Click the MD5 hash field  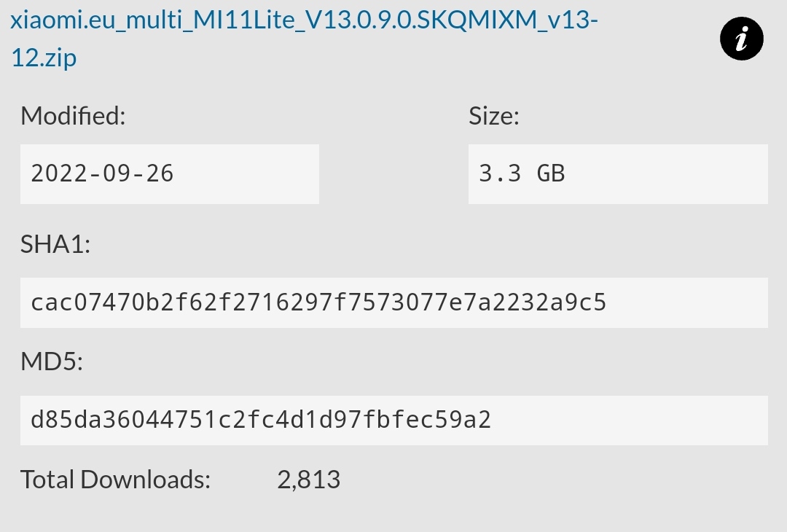(x=393, y=420)
